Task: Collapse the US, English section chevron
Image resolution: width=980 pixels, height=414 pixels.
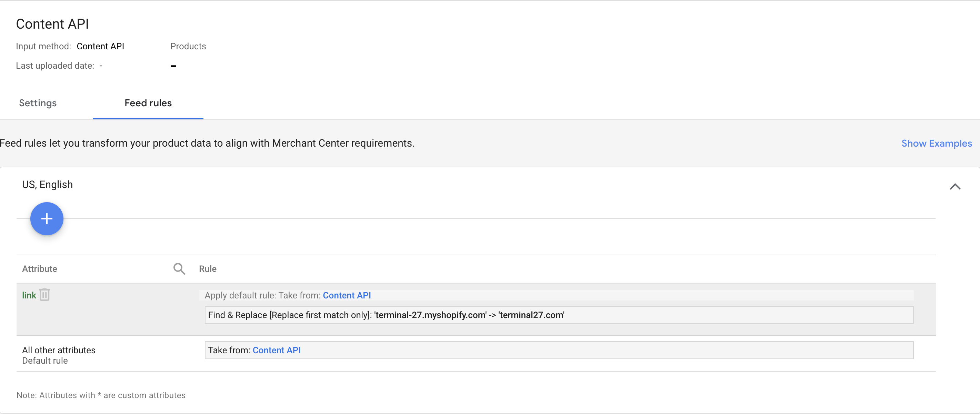Action: (955, 186)
